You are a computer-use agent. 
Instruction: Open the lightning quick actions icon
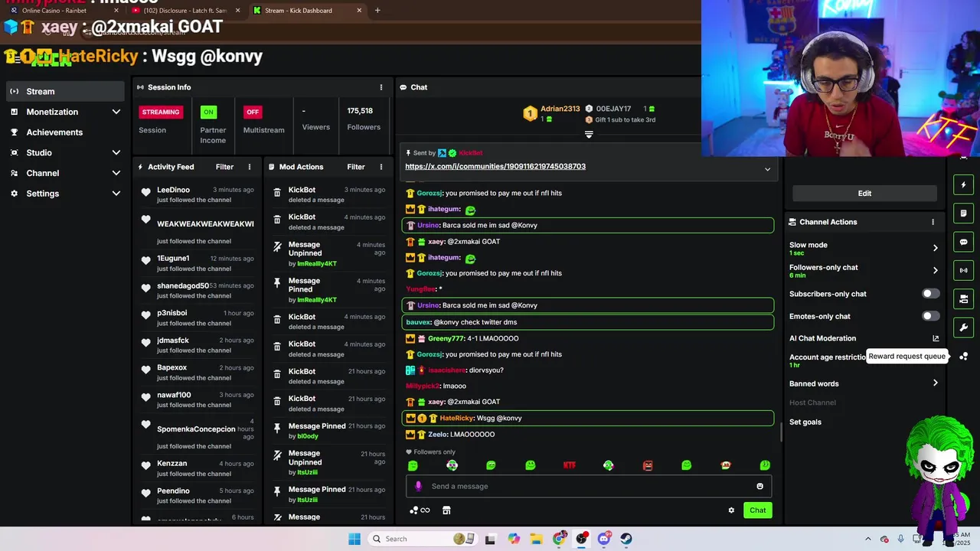[964, 184]
